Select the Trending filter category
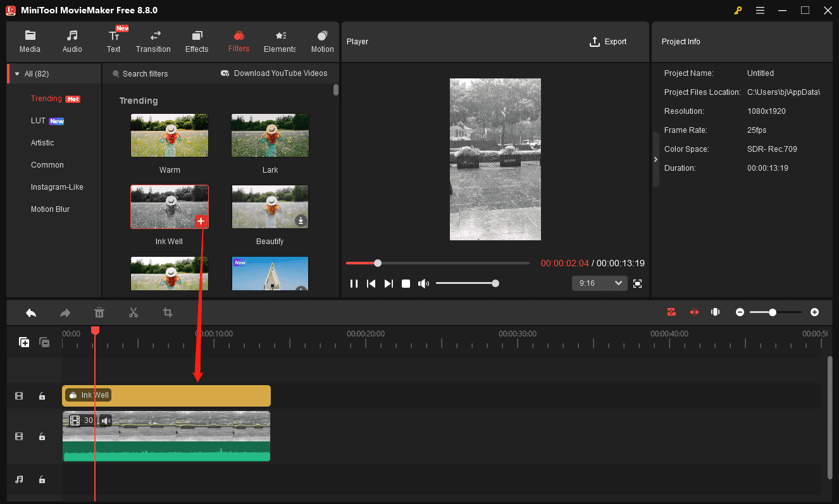 click(46, 99)
